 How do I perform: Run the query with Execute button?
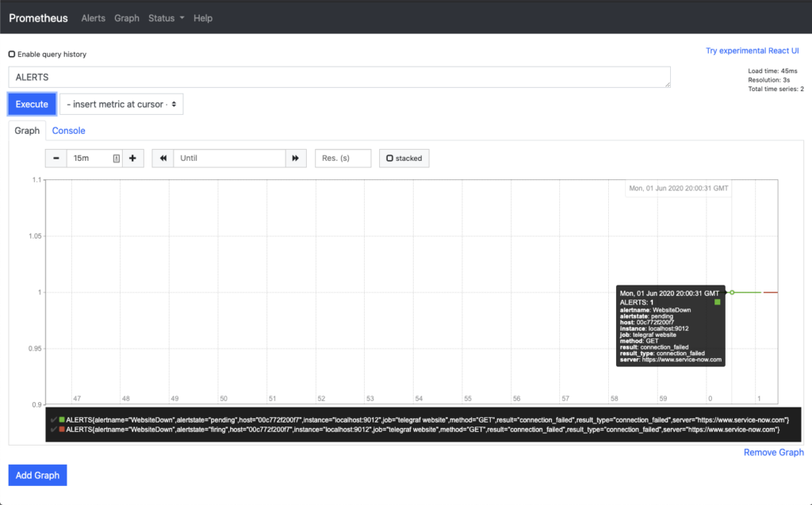(32, 104)
